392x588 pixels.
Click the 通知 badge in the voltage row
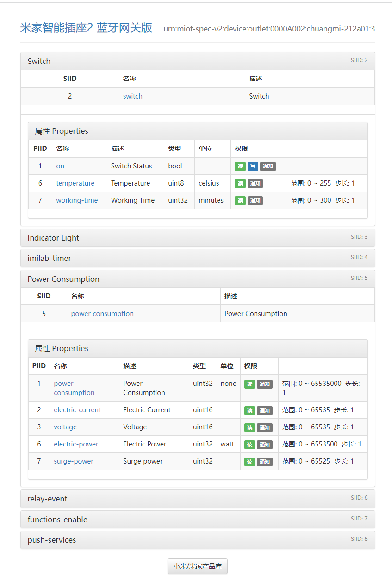coord(265,427)
